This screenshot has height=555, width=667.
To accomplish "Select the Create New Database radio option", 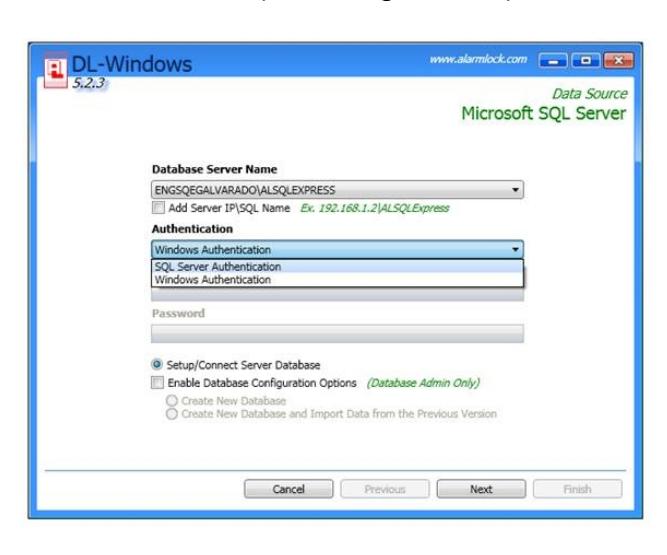I will 172,401.
